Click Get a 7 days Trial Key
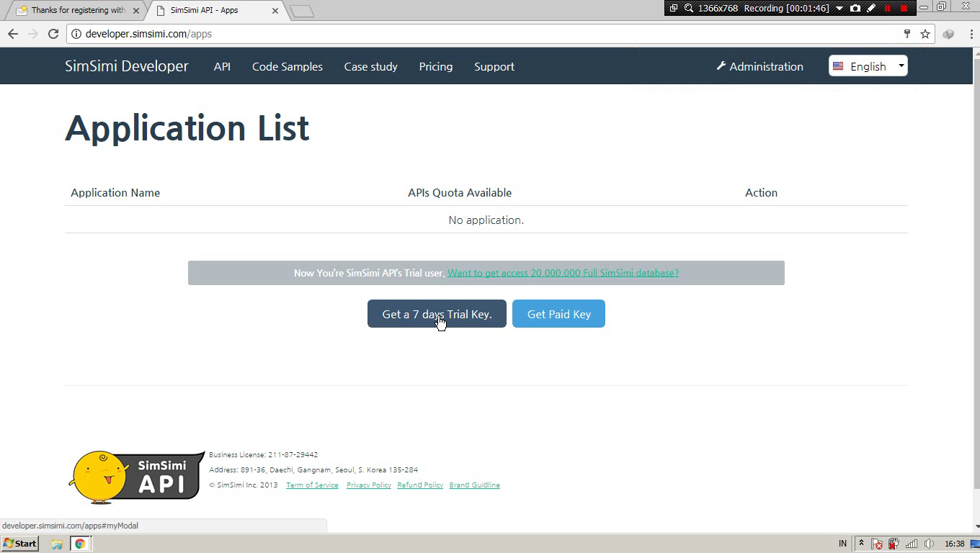Image resolution: width=980 pixels, height=553 pixels. (437, 314)
